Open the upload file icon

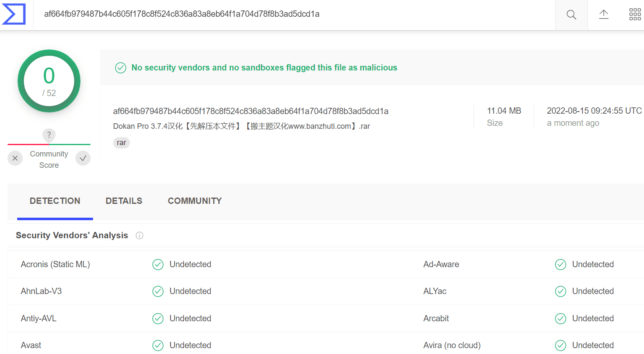click(603, 15)
